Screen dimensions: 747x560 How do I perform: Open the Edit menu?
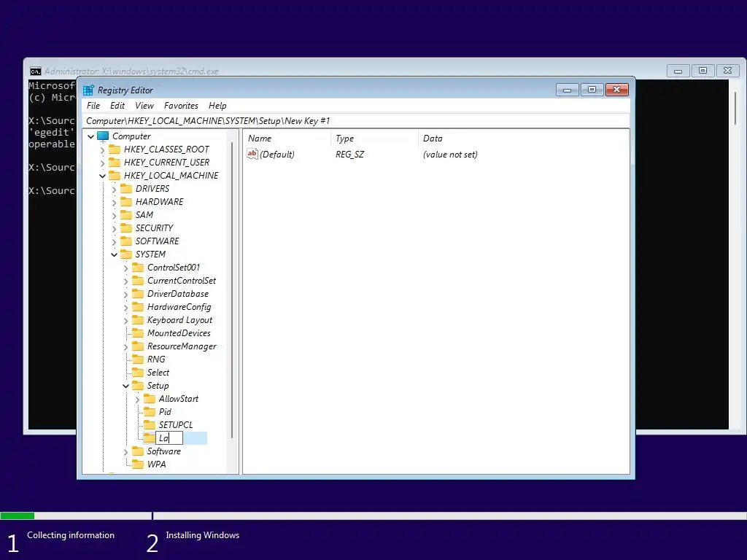[117, 106]
